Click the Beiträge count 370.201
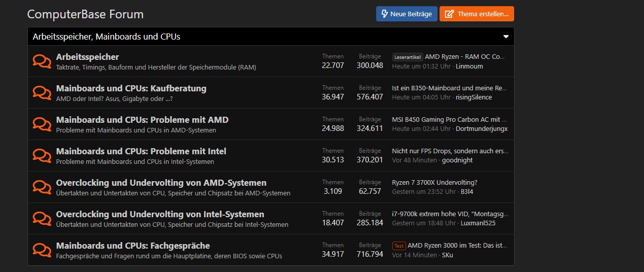Screen dimensions: 644x272 coord(370,160)
